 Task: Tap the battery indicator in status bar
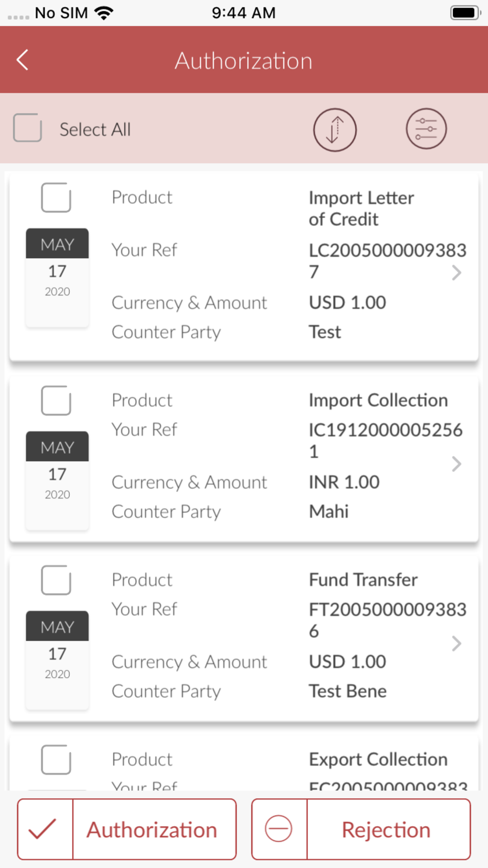pos(465,13)
